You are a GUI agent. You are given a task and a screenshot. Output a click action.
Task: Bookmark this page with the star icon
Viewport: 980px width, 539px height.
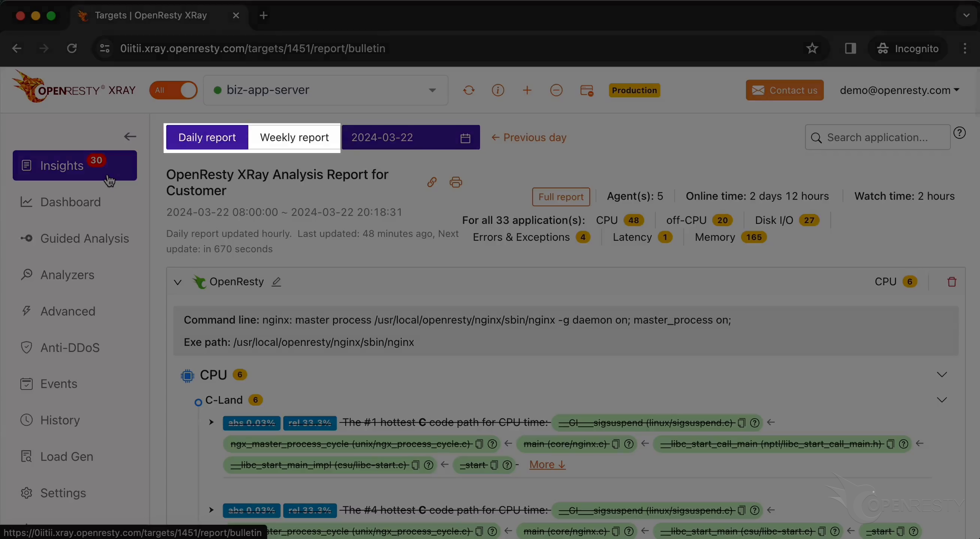tap(812, 48)
